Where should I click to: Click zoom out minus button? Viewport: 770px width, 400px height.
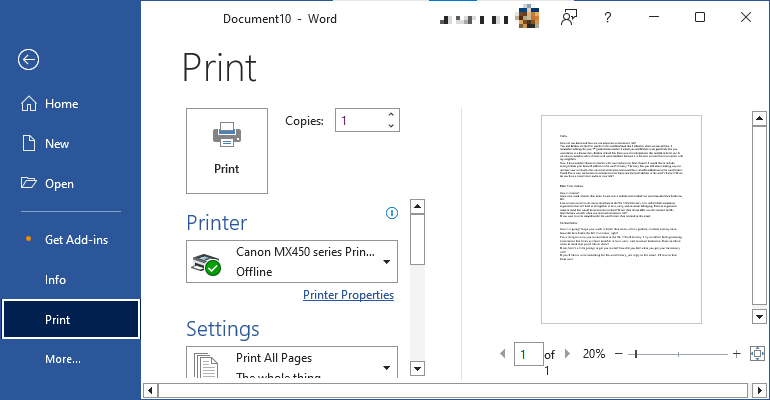pyautogui.click(x=620, y=354)
